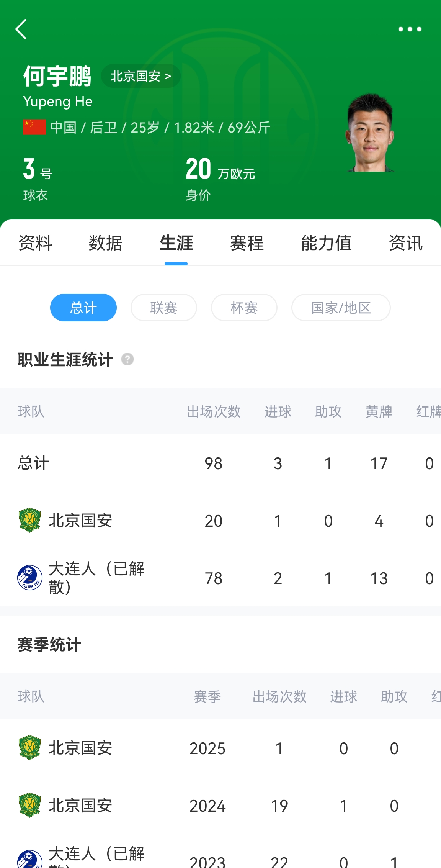Viewport: 441px width, 868px height.
Task: Open the 能力值 tab
Action: [x=326, y=243]
